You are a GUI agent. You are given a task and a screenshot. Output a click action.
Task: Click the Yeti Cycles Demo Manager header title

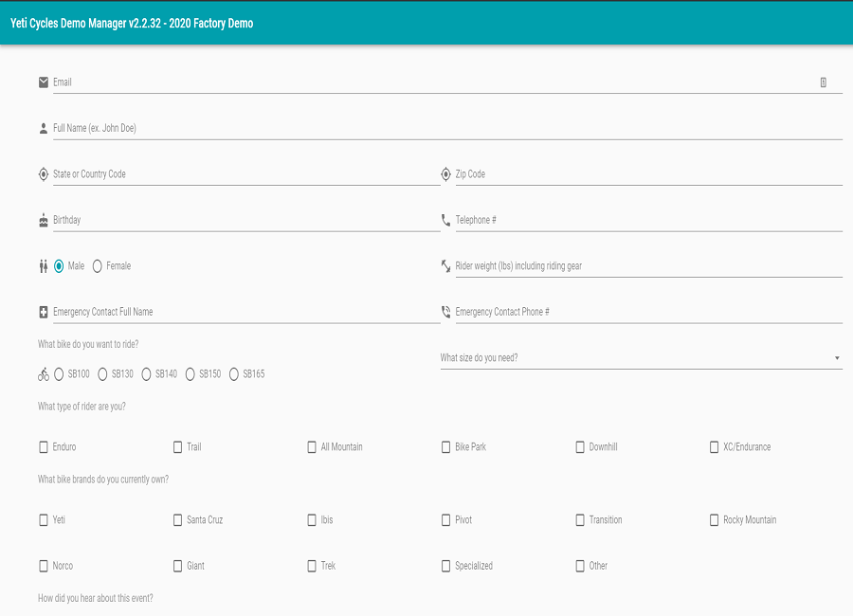[132, 24]
